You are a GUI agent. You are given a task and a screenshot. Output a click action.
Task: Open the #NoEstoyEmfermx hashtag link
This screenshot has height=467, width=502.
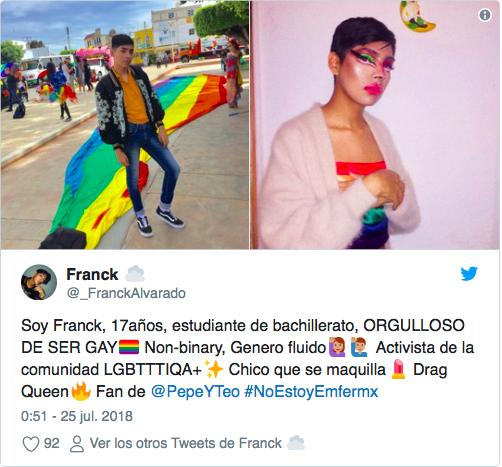(x=311, y=391)
